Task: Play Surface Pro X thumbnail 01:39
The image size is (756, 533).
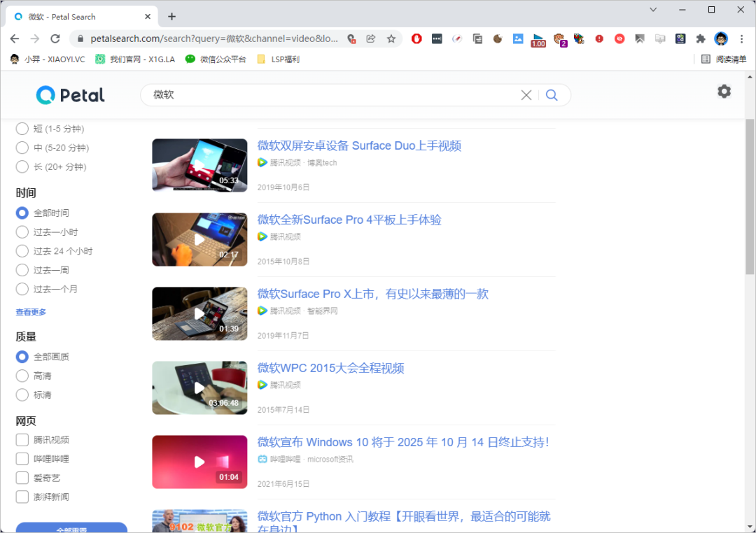Action: (199, 314)
